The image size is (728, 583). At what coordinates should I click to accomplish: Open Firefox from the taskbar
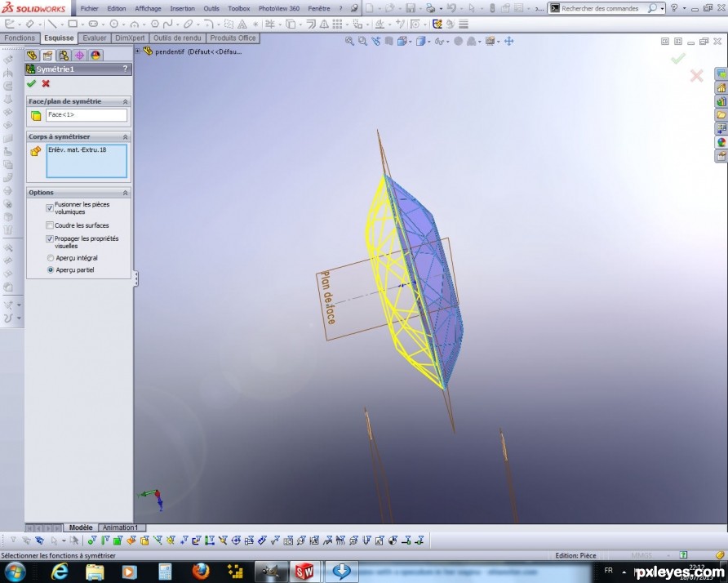pyautogui.click(x=201, y=572)
